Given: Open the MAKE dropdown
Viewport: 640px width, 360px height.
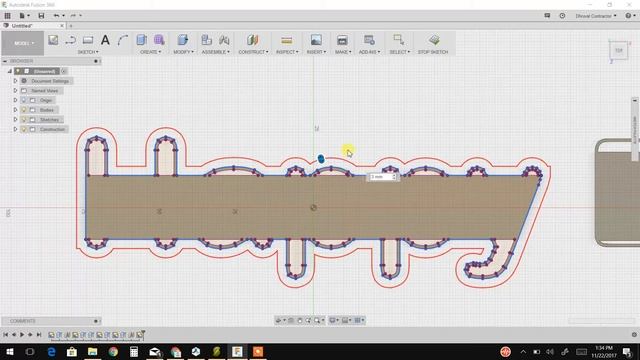Looking at the screenshot, I should point(343,52).
